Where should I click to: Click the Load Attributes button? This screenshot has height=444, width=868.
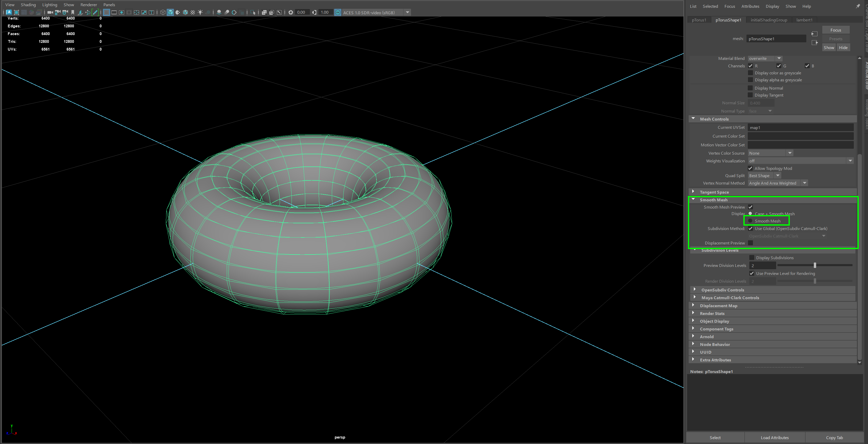point(774,438)
